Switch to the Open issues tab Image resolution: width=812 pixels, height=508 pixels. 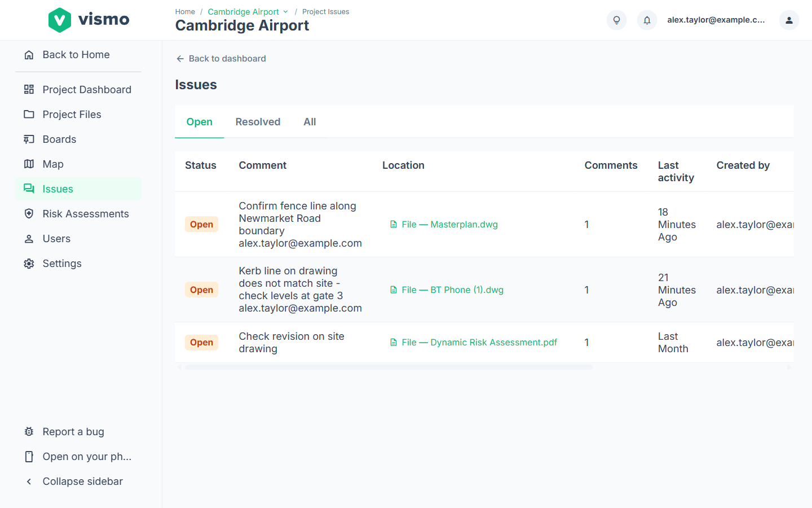(200, 122)
